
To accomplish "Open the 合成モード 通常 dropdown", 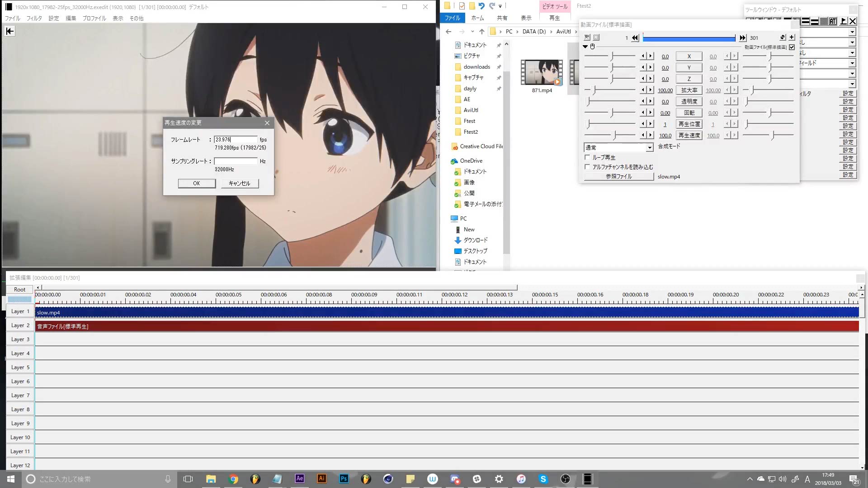I will [618, 147].
